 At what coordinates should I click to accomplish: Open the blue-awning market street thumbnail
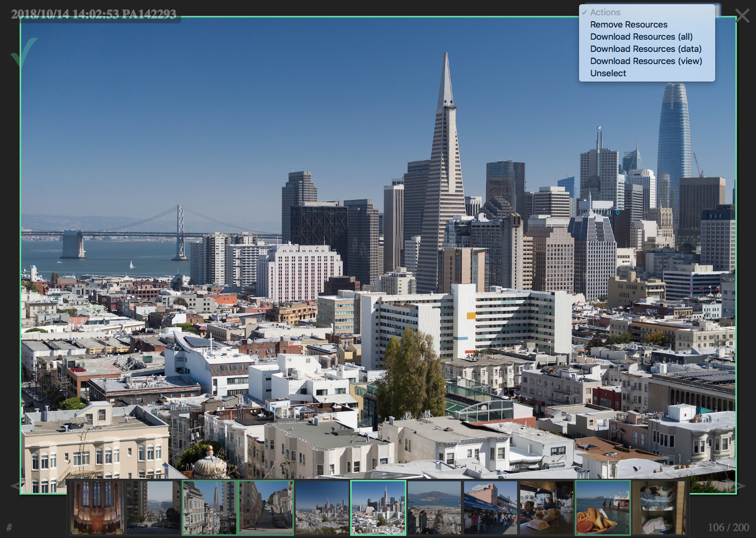pyautogui.click(x=491, y=507)
